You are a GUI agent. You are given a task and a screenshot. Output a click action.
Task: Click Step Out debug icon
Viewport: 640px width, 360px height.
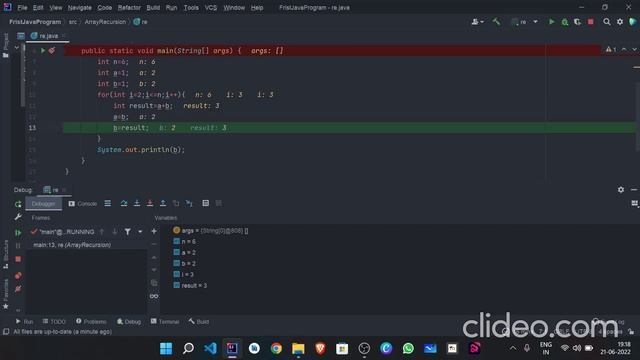[163, 203]
